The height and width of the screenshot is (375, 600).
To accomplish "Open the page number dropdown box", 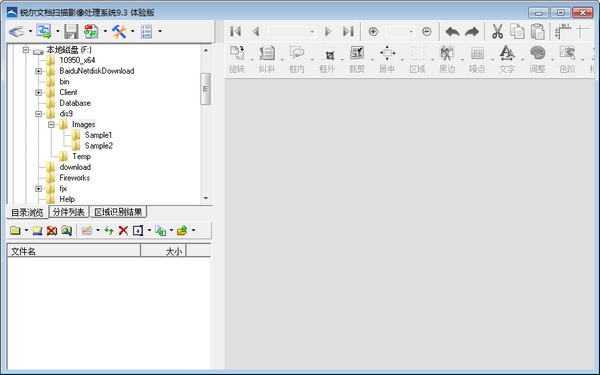I will pyautogui.click(x=292, y=31).
